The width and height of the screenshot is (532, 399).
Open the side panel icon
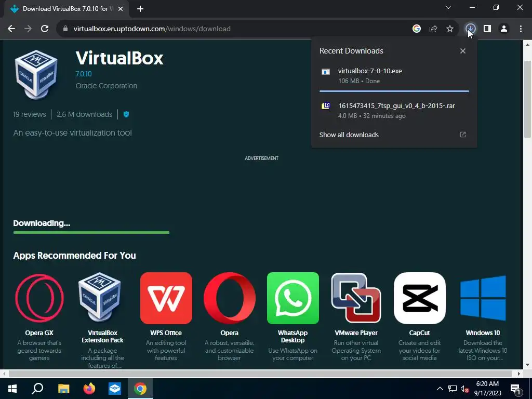(487, 29)
